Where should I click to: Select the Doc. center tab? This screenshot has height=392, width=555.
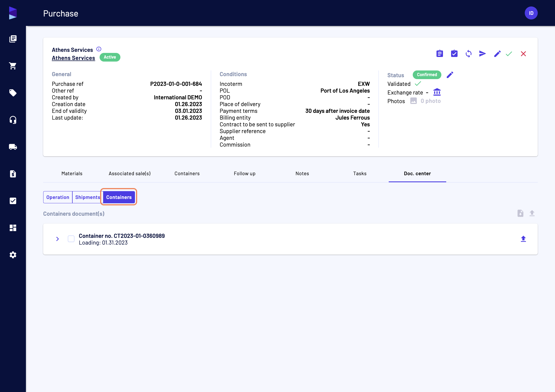pyautogui.click(x=417, y=174)
